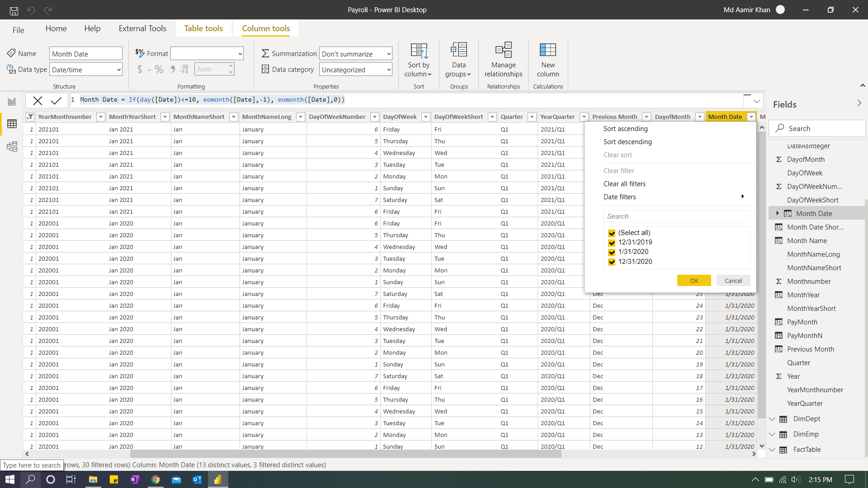Click the horizontal scrollbar thumb
Image resolution: width=868 pixels, height=488 pixels.
point(346,454)
